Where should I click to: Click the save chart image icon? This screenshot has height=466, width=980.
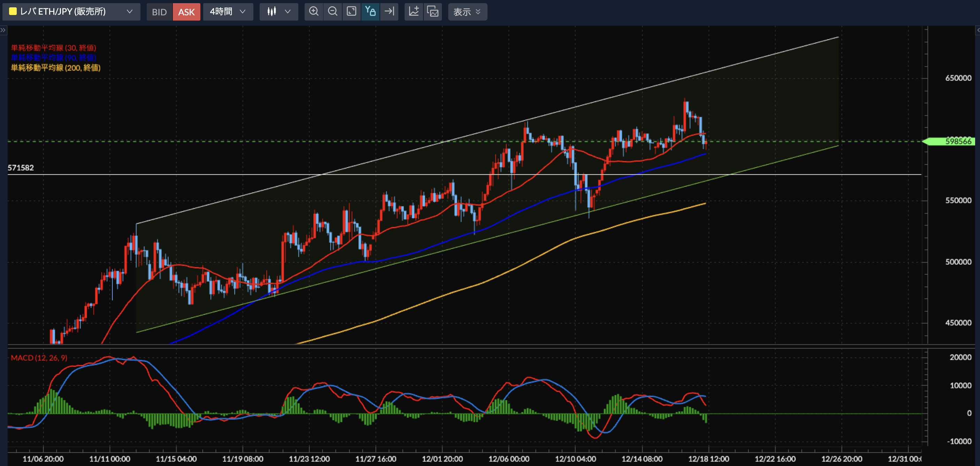point(432,12)
